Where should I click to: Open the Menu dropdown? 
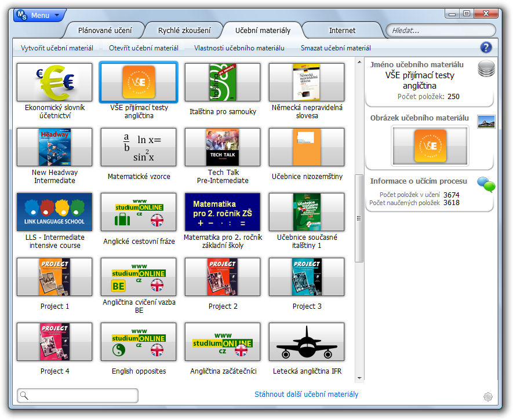[x=40, y=15]
